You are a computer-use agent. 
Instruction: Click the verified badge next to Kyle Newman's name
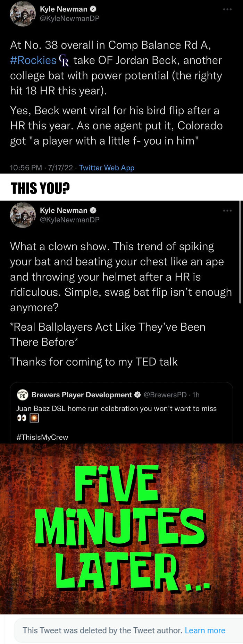(93, 9)
